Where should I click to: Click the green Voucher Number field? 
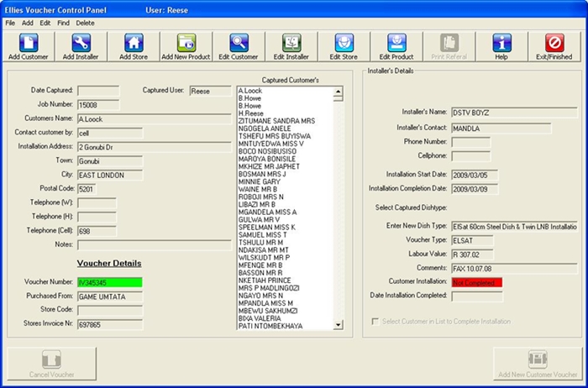[x=109, y=283]
